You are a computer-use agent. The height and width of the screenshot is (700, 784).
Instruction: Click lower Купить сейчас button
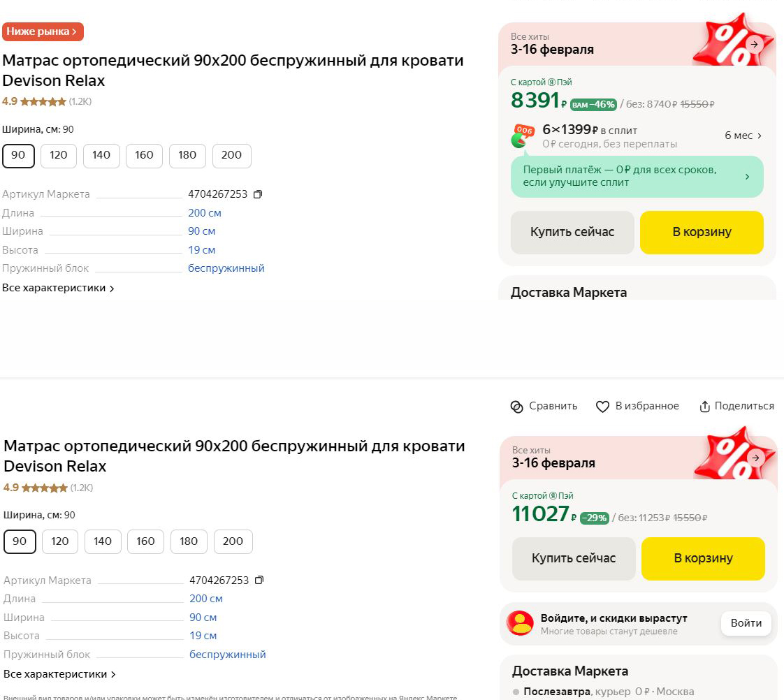coord(574,558)
